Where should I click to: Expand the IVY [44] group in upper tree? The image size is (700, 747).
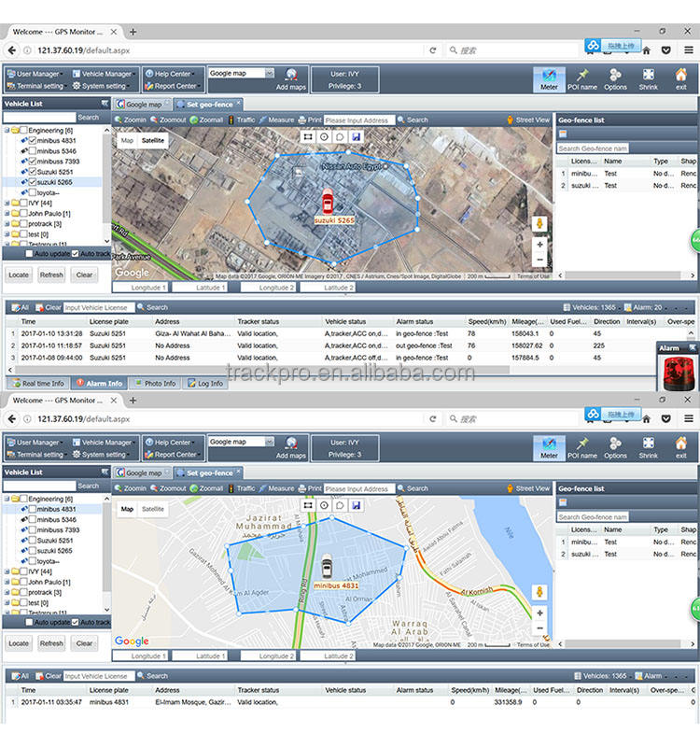pyautogui.click(x=7, y=204)
